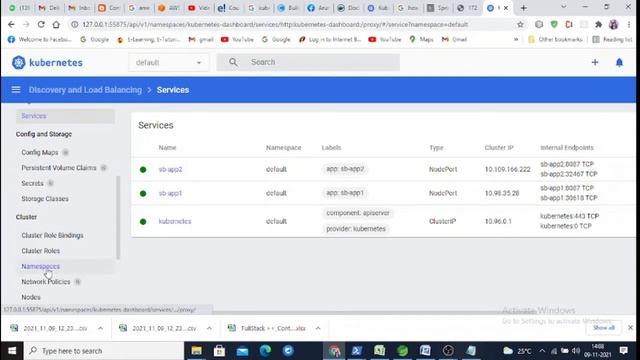This screenshot has width=640, height=360.
Task: Reload the dashboard page
Action: click(x=41, y=24)
